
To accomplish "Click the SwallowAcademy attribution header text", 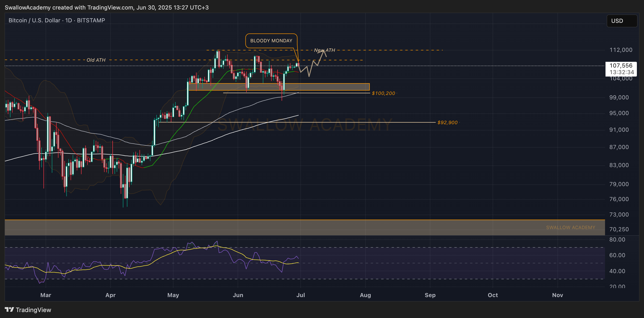I will 106,8.
